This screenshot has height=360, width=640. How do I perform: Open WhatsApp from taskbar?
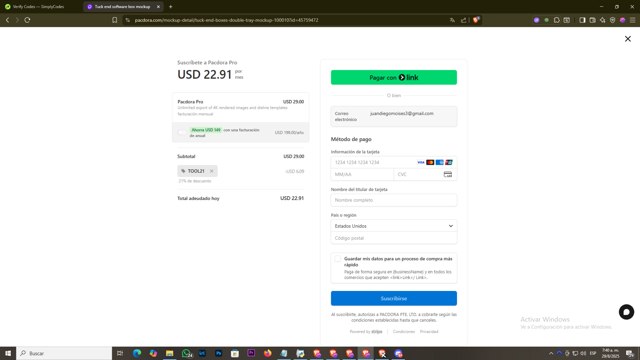point(186,353)
